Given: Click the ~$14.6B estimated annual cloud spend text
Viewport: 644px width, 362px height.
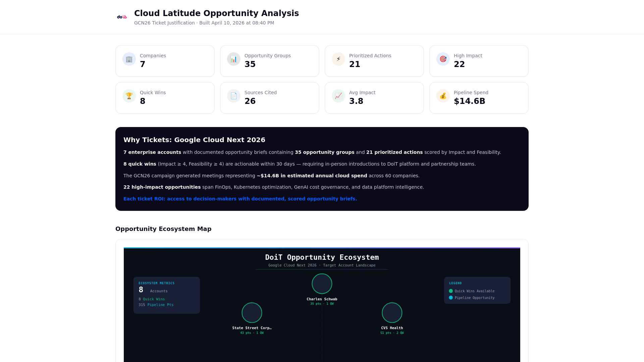Looking at the screenshot, I should pyautogui.click(x=312, y=176).
